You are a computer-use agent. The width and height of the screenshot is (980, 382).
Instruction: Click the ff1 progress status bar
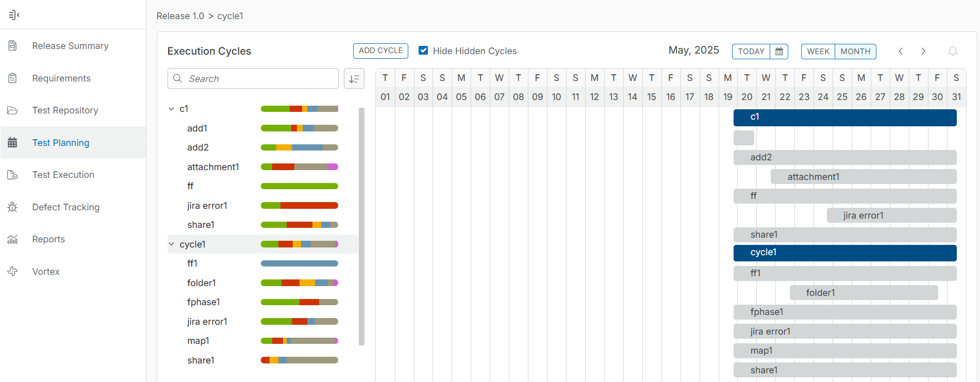click(299, 263)
